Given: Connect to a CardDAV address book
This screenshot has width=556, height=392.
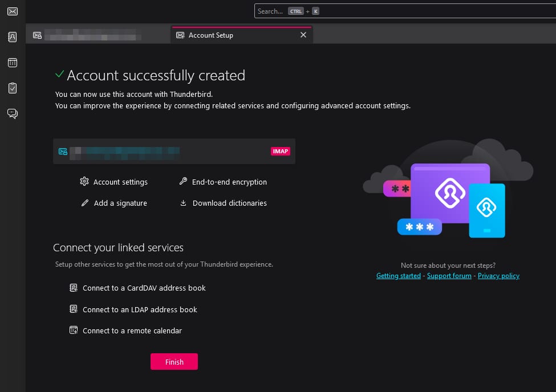Looking at the screenshot, I should click(144, 288).
